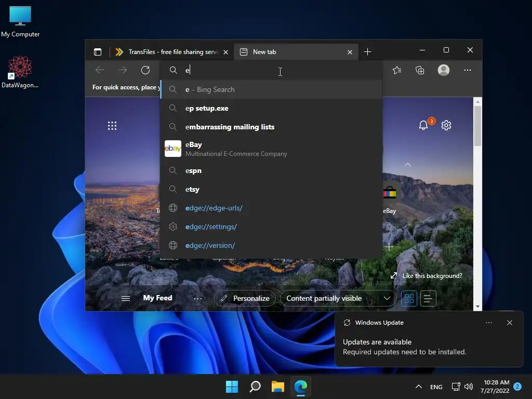532x399 pixels.
Task: Open the app launcher grid icon
Action: 112,126
